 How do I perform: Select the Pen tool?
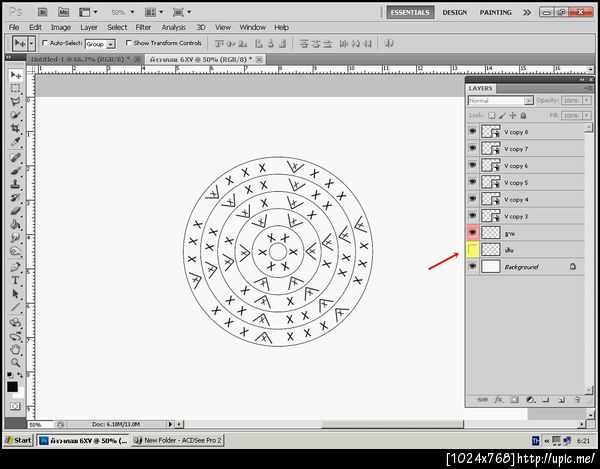[x=15, y=267]
